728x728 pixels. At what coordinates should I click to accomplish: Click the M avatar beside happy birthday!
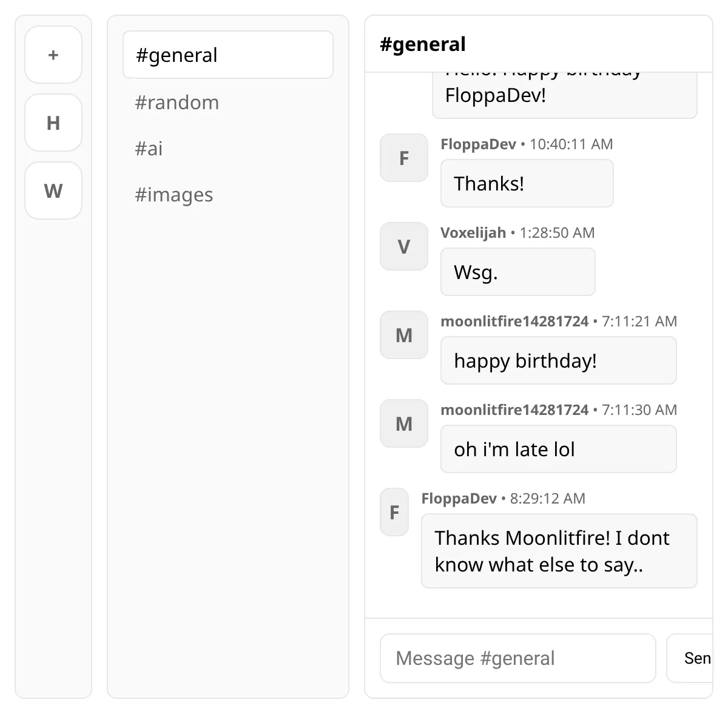pos(404,335)
